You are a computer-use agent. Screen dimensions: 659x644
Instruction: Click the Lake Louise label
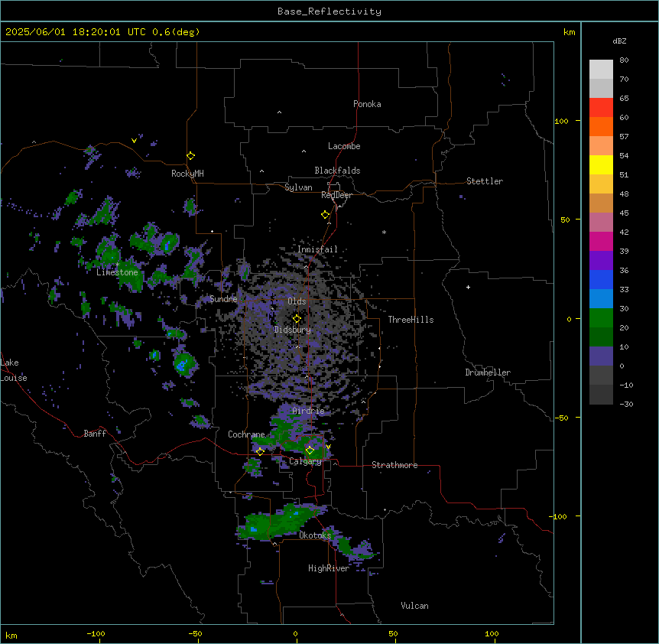14,370
